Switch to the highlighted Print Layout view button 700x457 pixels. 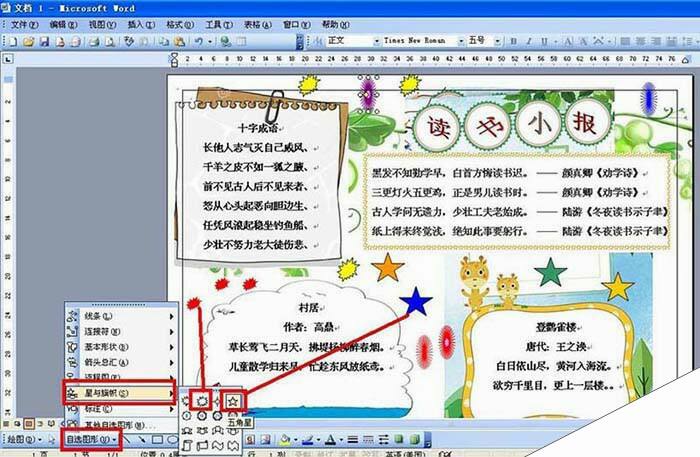click(28, 424)
